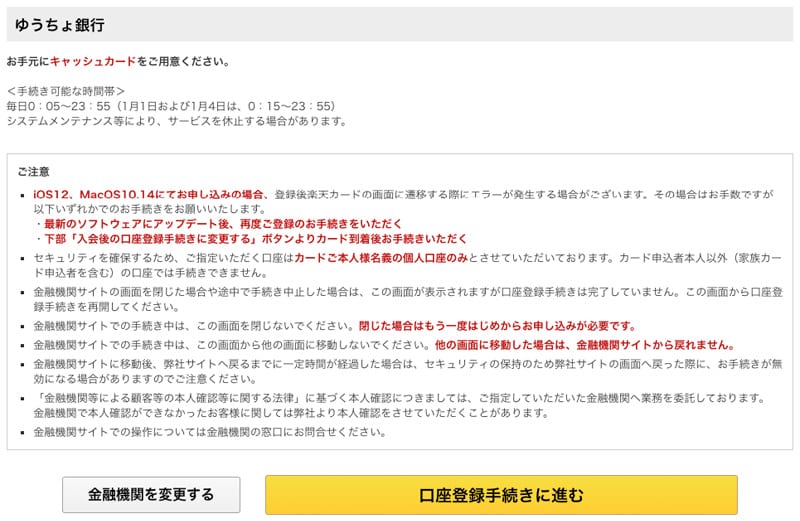Click the 口座登録手続きに進む yellow button
Image resolution: width=800 pixels, height=521 pixels.
point(501,494)
